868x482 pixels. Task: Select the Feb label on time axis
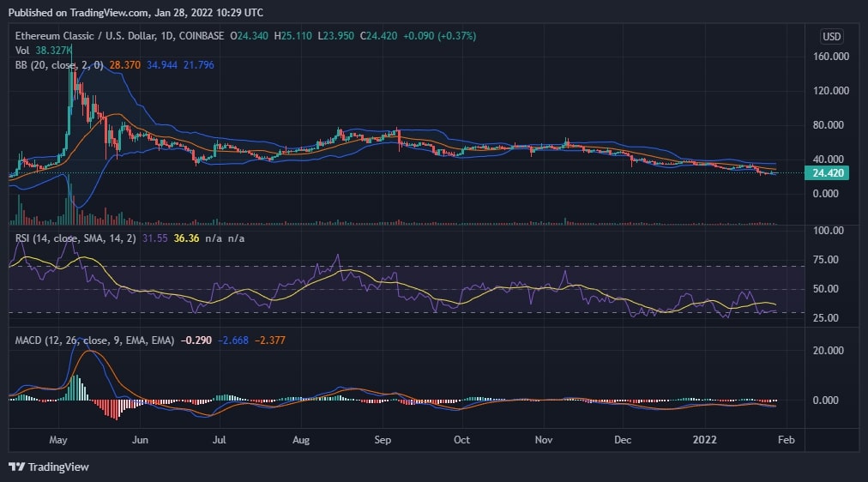click(786, 440)
